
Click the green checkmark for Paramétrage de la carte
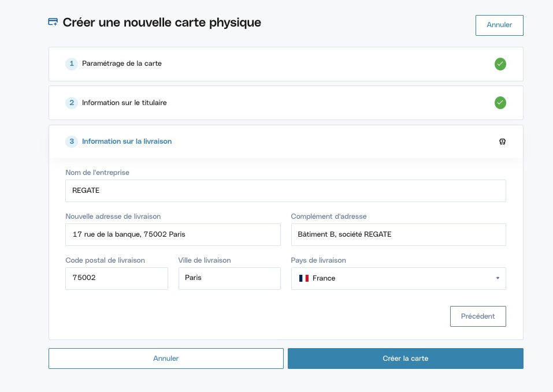pyautogui.click(x=500, y=64)
